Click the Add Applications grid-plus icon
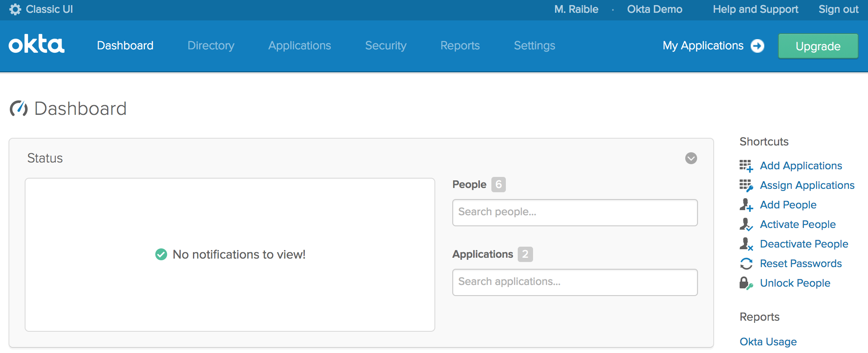 [746, 166]
